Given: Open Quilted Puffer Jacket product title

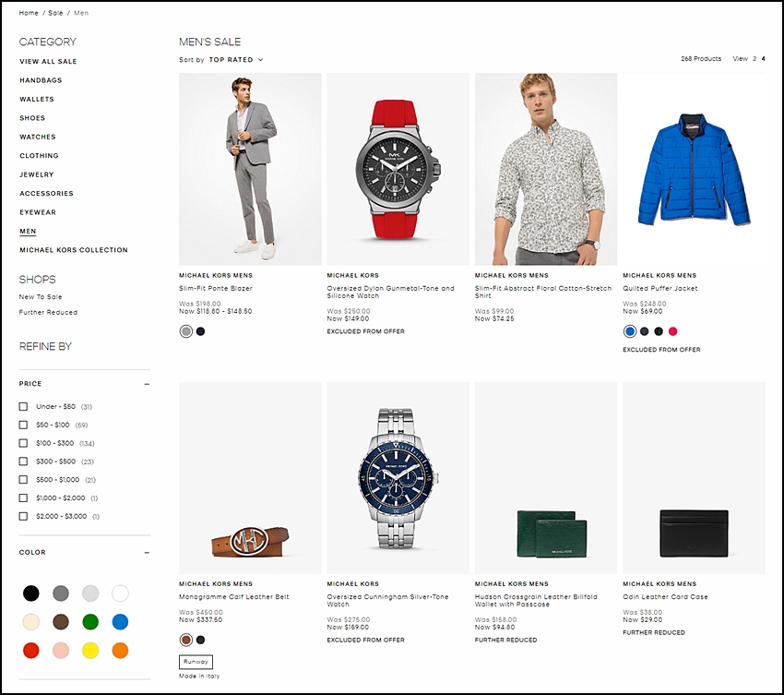Looking at the screenshot, I should (660, 288).
